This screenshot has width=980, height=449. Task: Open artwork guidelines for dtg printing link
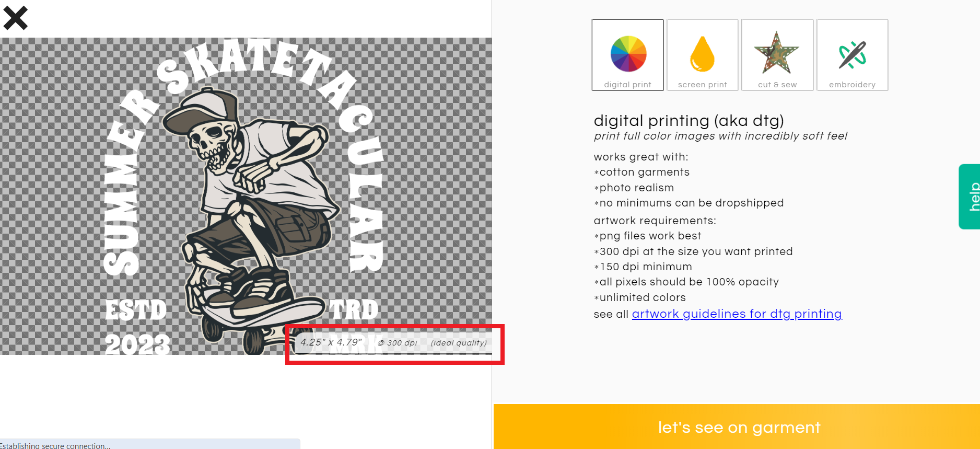point(737,314)
